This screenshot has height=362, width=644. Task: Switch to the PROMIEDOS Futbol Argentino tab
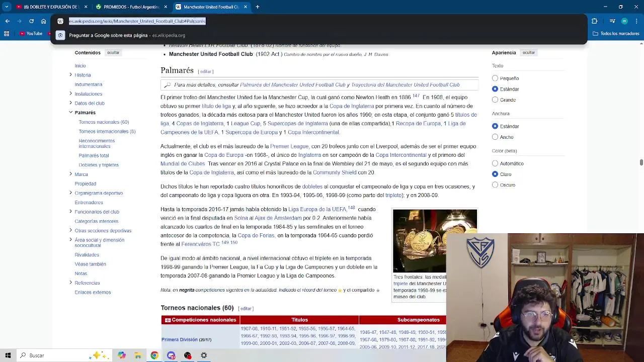tap(132, 7)
